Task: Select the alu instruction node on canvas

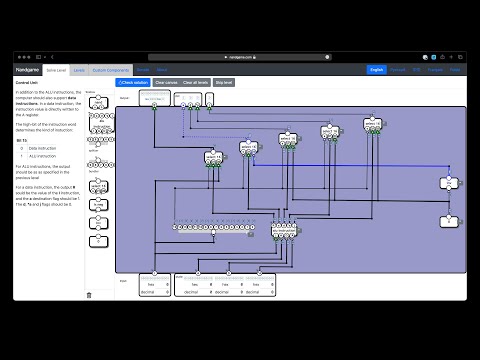Action: tap(284, 230)
